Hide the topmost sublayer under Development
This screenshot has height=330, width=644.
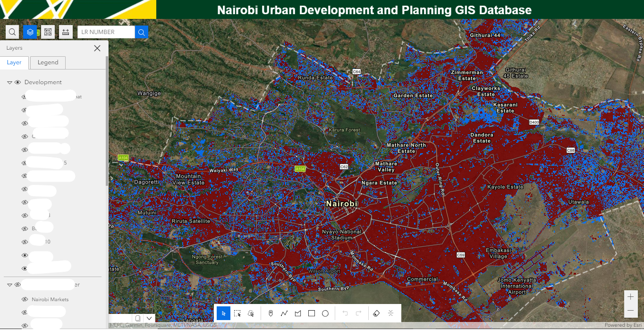[24, 96]
